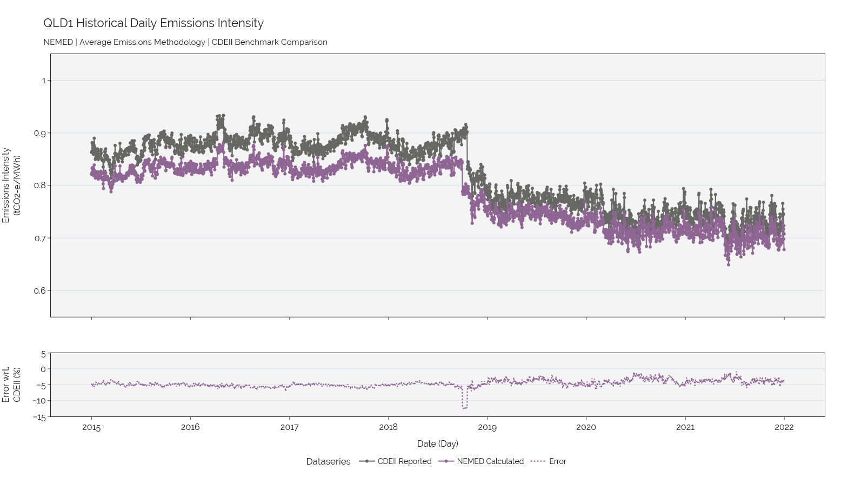Click the gray CDEII Reported legend marker
The width and height of the screenshot is (868, 477).
coord(367,461)
